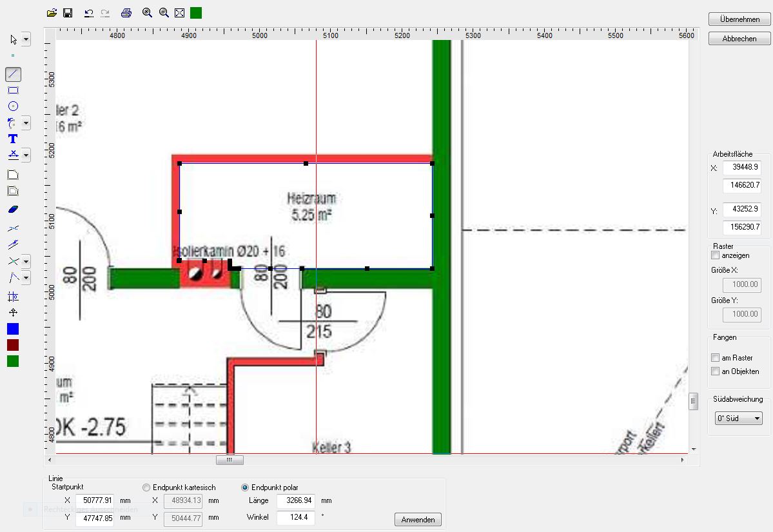Activate the Move pan tool
773x532 pixels.
pyautogui.click(x=13, y=313)
